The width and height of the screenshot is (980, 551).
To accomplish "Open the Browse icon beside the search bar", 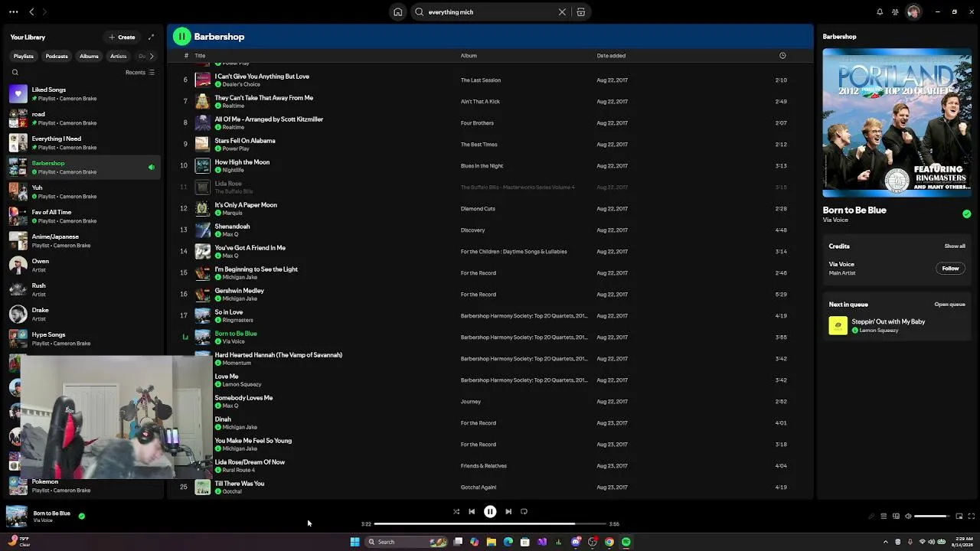I will [x=581, y=11].
